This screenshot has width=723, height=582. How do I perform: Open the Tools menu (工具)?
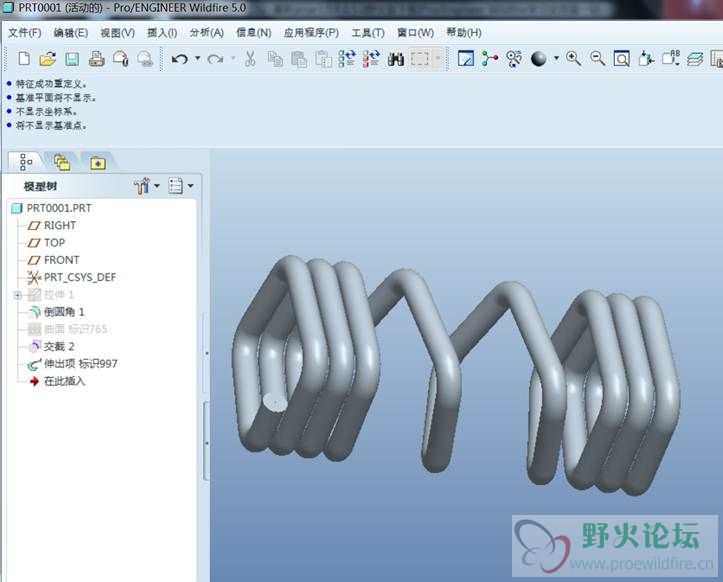click(x=368, y=33)
